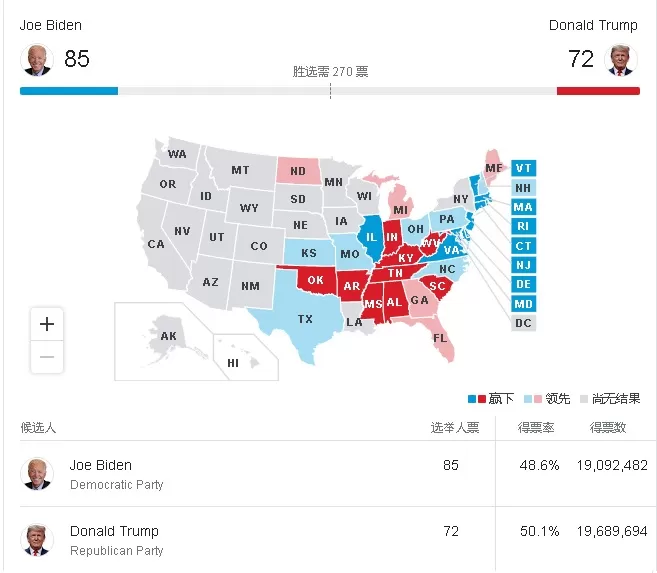The width and height of the screenshot is (657, 573).
Task: Click the 选举人票 column header
Action: click(x=455, y=428)
